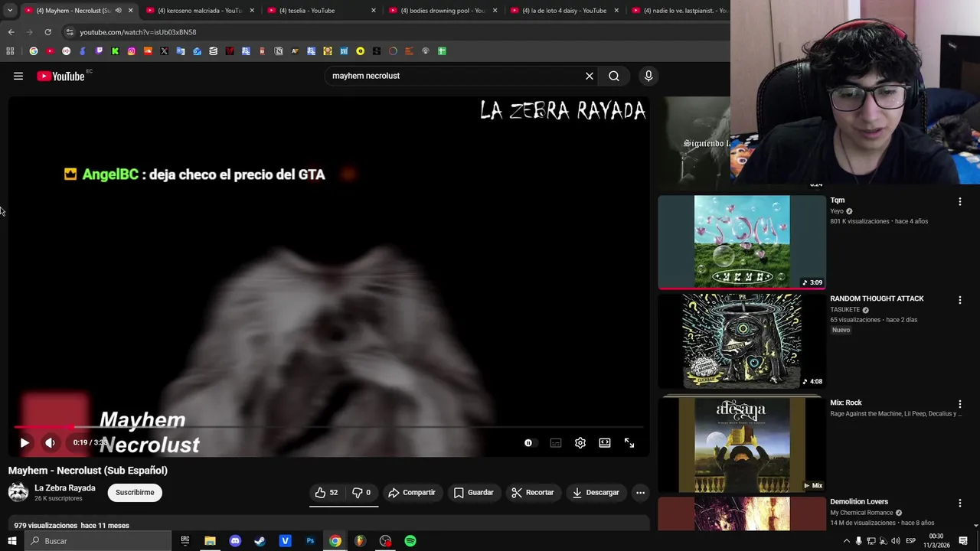Open options menu for Demolition Lovers

click(959, 503)
